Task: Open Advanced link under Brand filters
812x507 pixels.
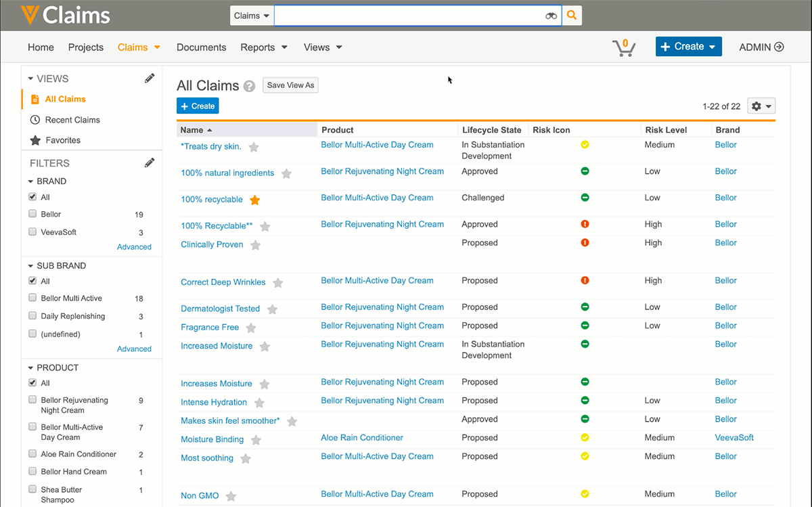Action: (x=134, y=247)
